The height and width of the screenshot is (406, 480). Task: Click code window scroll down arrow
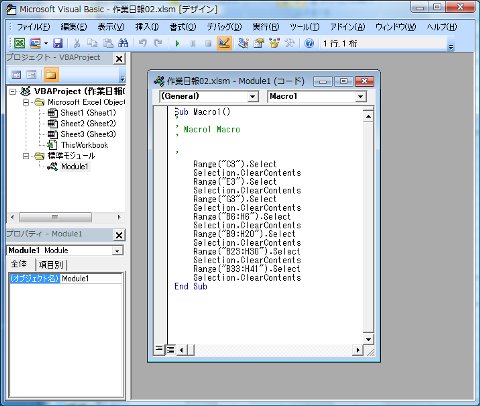[x=368, y=339]
